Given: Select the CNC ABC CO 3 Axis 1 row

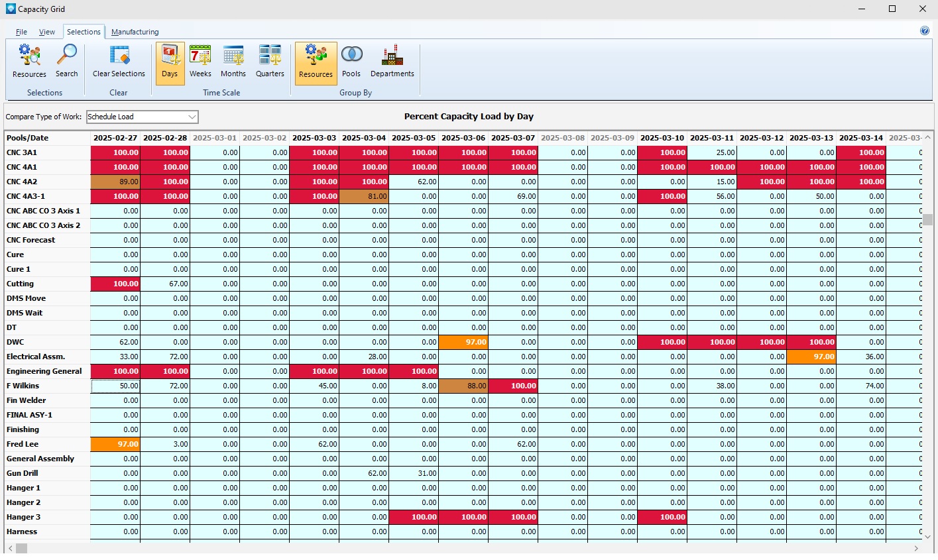Looking at the screenshot, I should pyautogui.click(x=48, y=211).
